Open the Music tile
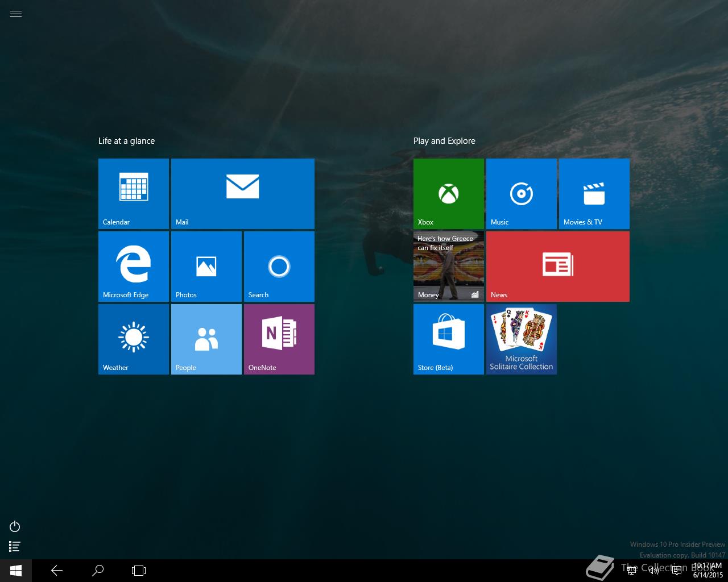The height and width of the screenshot is (582, 728). pos(522,194)
